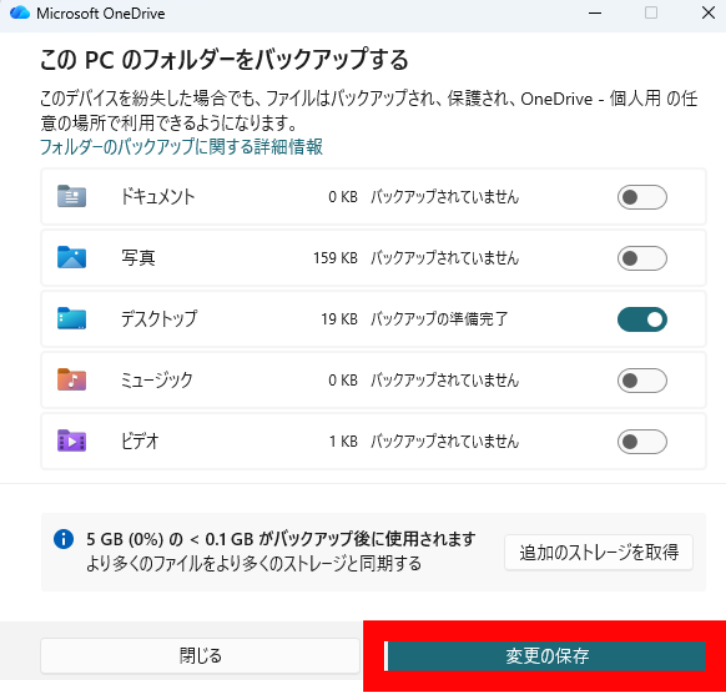Open フォルダーのバックアップに関する詳細情報 link
Image resolution: width=727 pixels, height=692 pixels.
click(181, 147)
